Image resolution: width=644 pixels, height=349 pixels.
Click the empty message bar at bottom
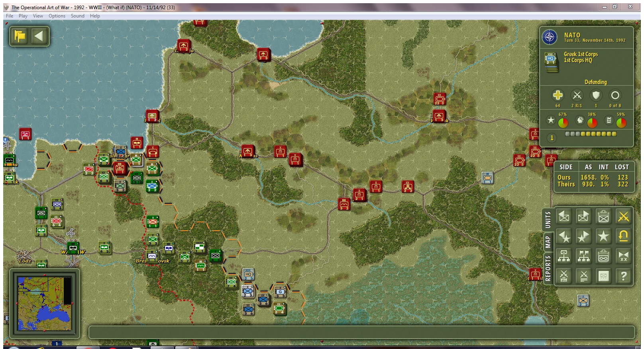pyautogui.click(x=361, y=332)
